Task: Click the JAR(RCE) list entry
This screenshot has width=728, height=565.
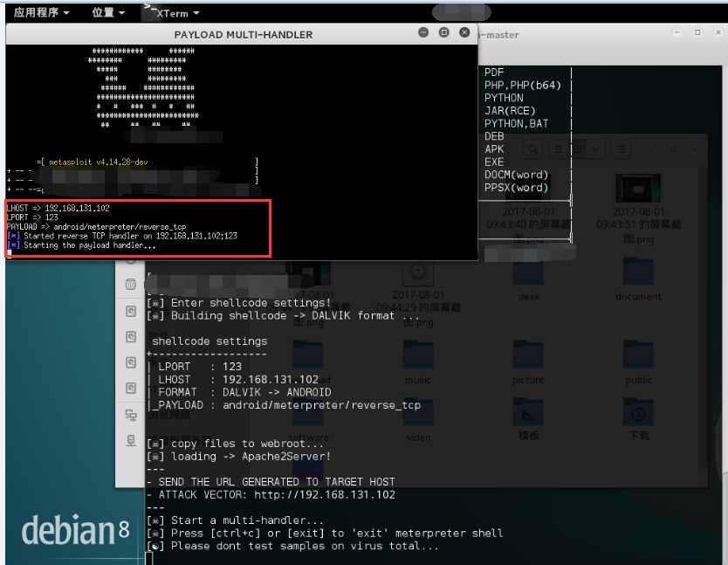Action: (510, 111)
